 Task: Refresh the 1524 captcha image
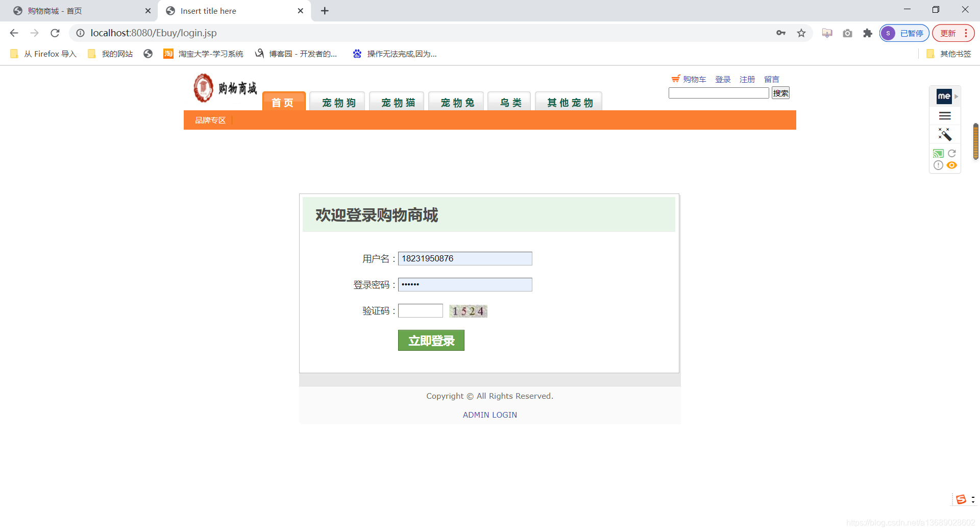tap(468, 311)
